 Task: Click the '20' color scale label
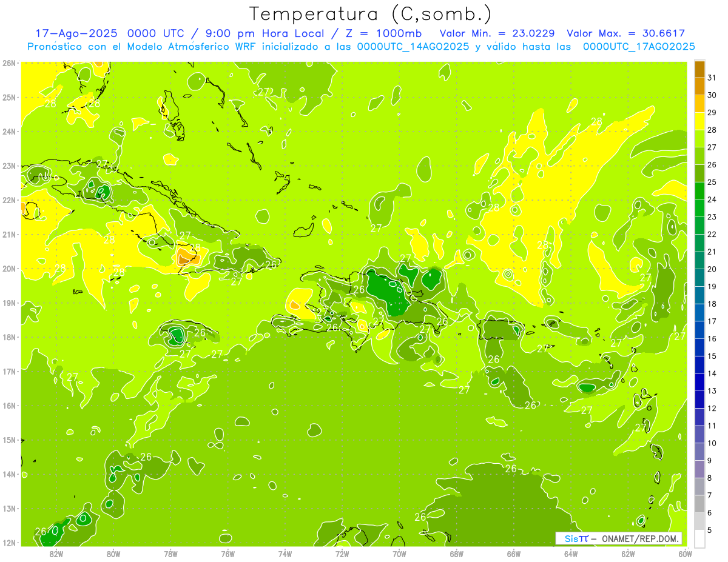tap(712, 269)
